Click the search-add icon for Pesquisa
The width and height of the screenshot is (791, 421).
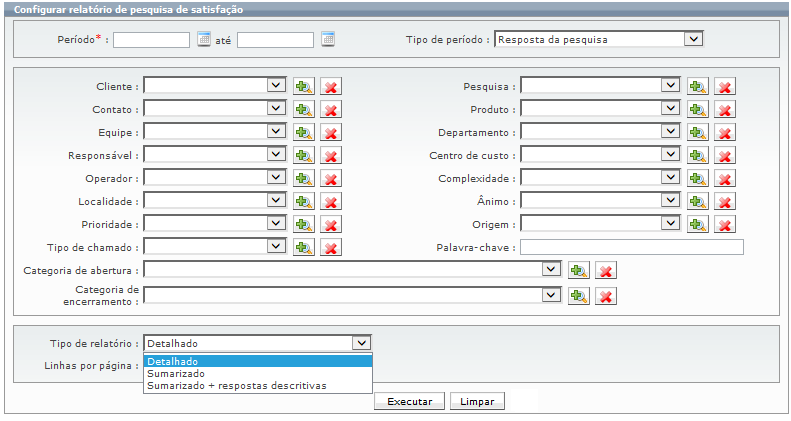pyautogui.click(x=698, y=86)
